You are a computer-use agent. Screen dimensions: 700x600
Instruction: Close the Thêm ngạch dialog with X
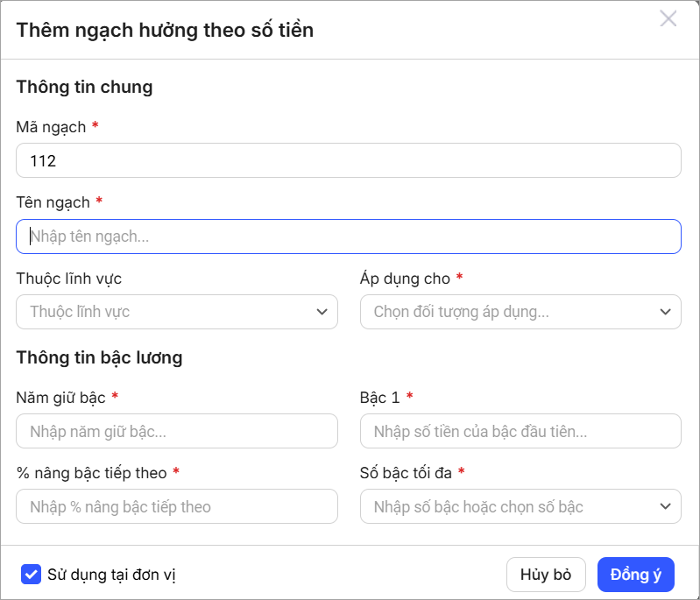coord(668,19)
